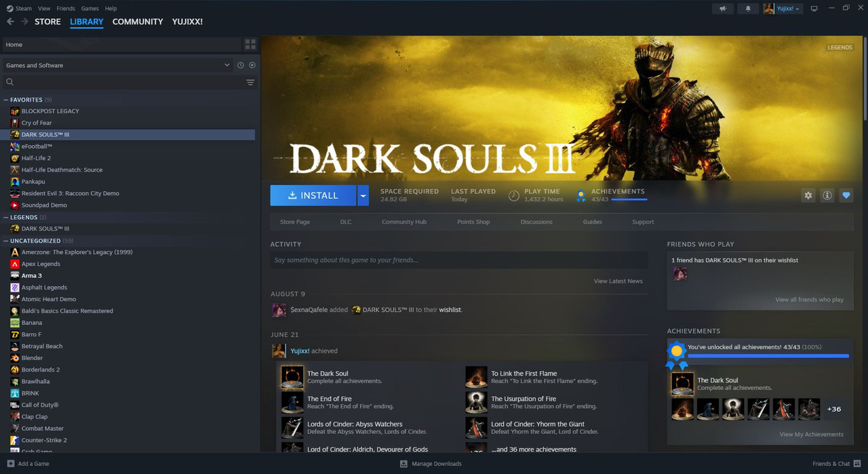Viewport: 868px width, 474px height.
Task: Click the library search magnifier icon
Action: coord(10,82)
